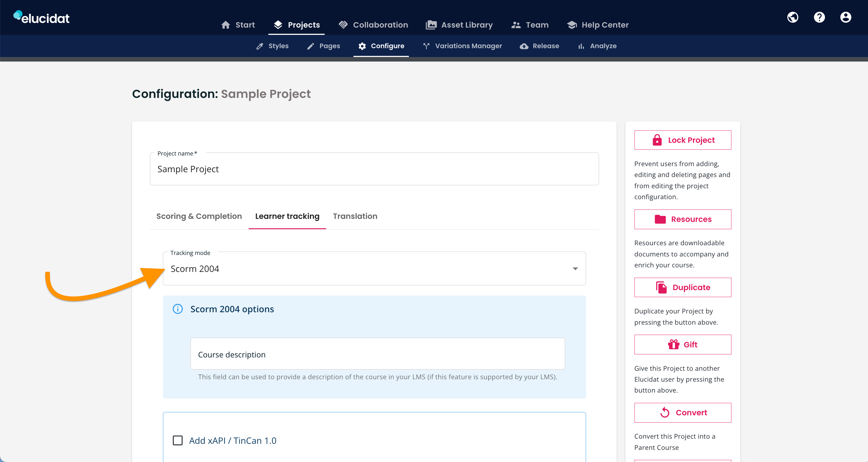Click into the Course description field

click(377, 354)
